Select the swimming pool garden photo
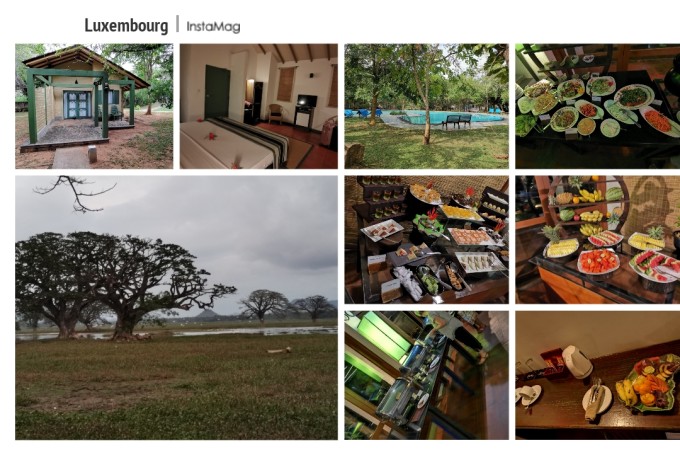The image size is (680, 455). point(427,106)
